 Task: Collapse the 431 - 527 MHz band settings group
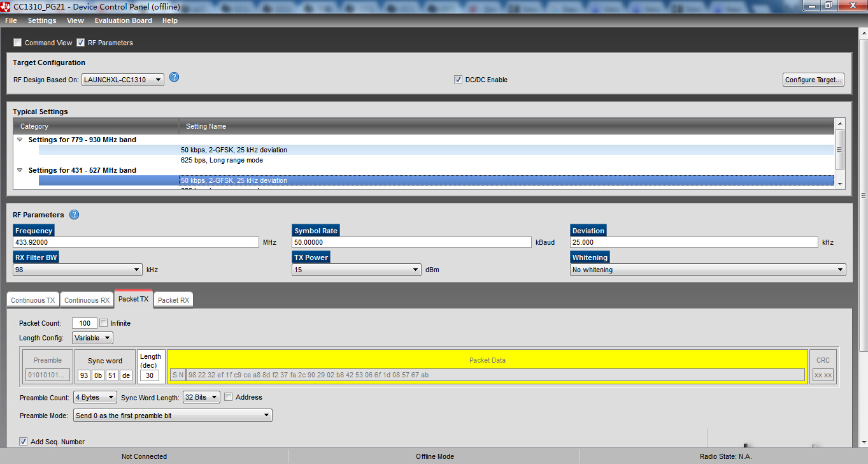pos(20,170)
